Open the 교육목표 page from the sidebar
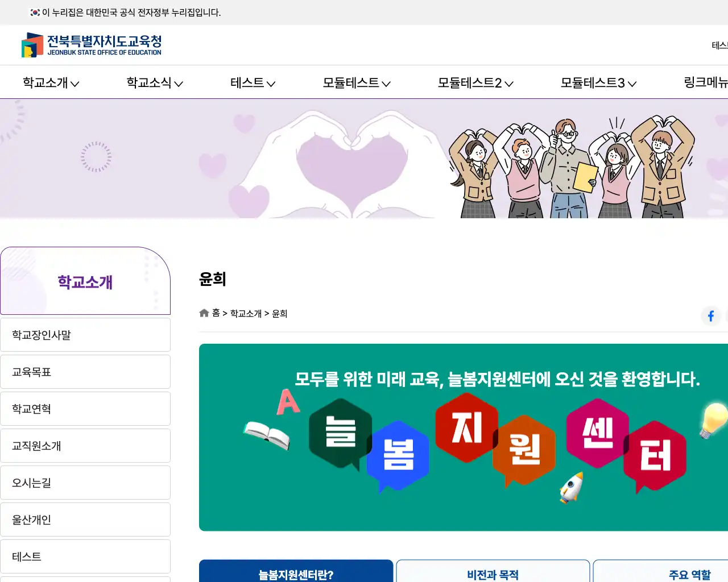728x582 pixels. 85,372
